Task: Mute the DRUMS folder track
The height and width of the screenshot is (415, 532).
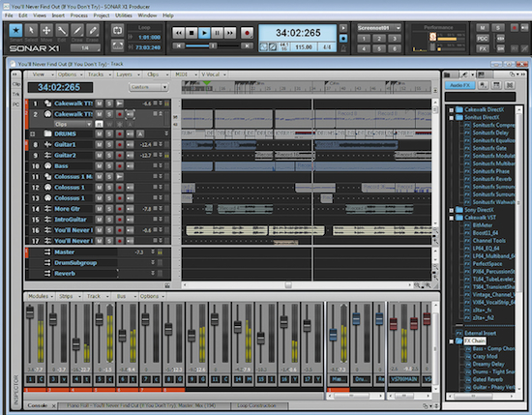Action: coord(99,134)
